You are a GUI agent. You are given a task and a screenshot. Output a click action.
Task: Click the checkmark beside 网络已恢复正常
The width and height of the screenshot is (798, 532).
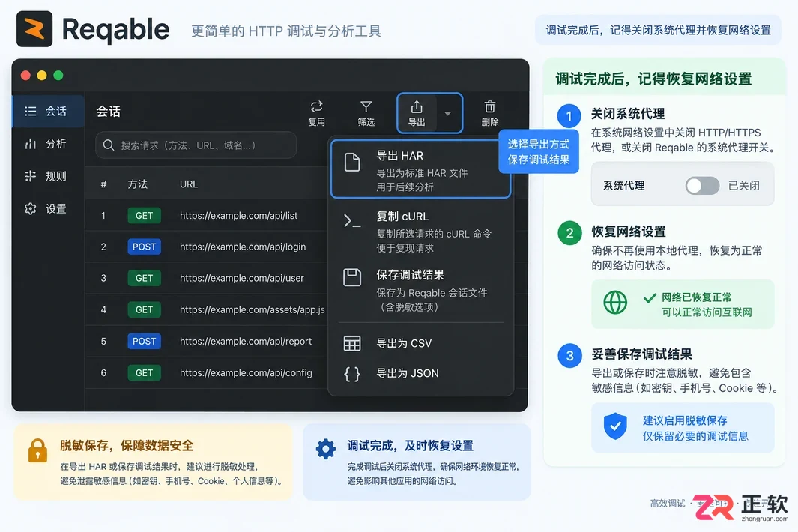tap(650, 297)
